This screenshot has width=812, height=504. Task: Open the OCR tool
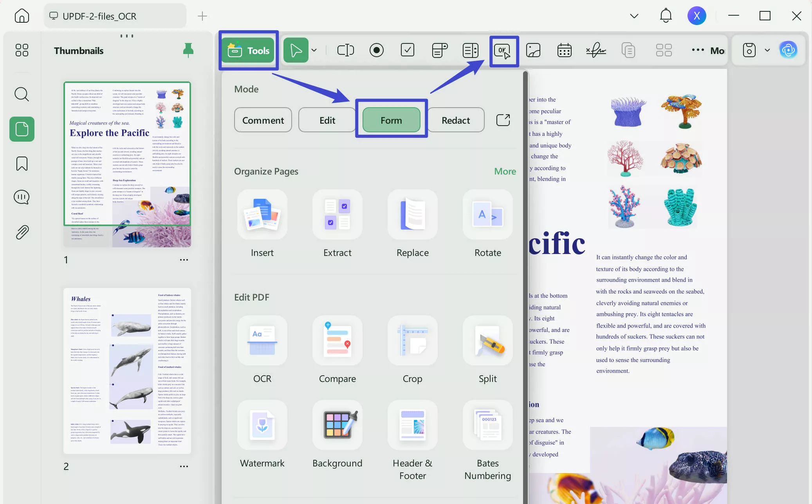pos(262,350)
